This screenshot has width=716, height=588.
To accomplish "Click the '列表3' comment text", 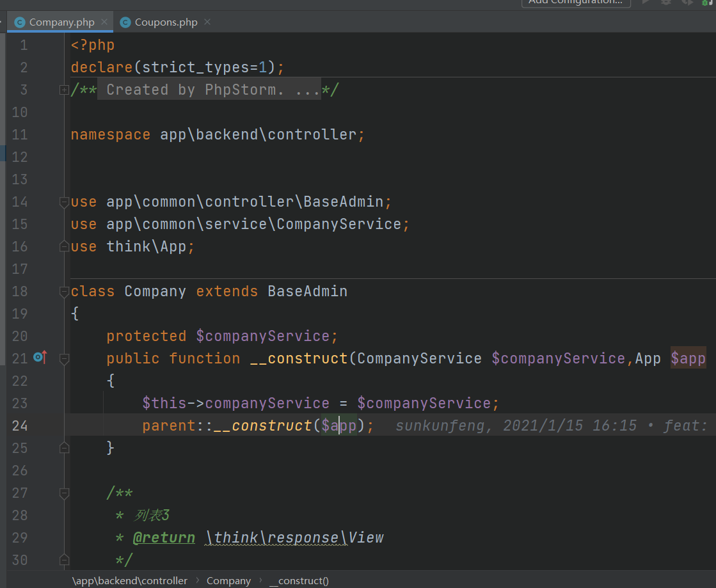I will (151, 515).
